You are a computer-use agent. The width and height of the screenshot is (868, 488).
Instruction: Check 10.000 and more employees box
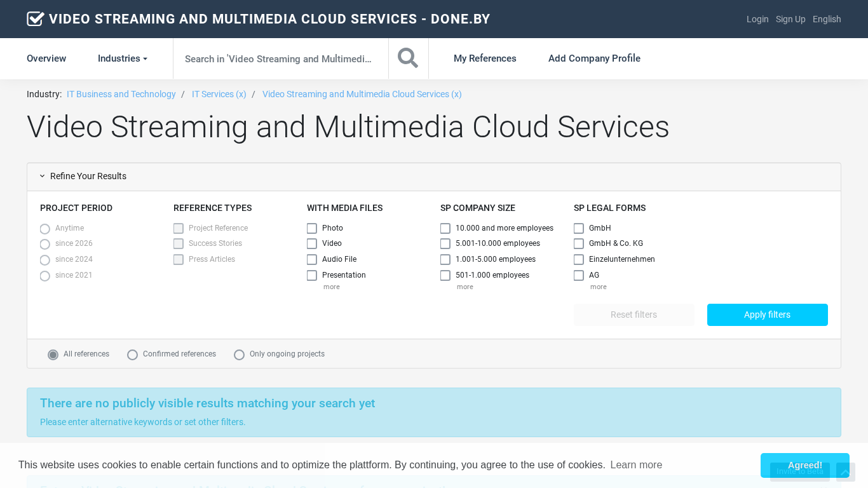(x=445, y=228)
